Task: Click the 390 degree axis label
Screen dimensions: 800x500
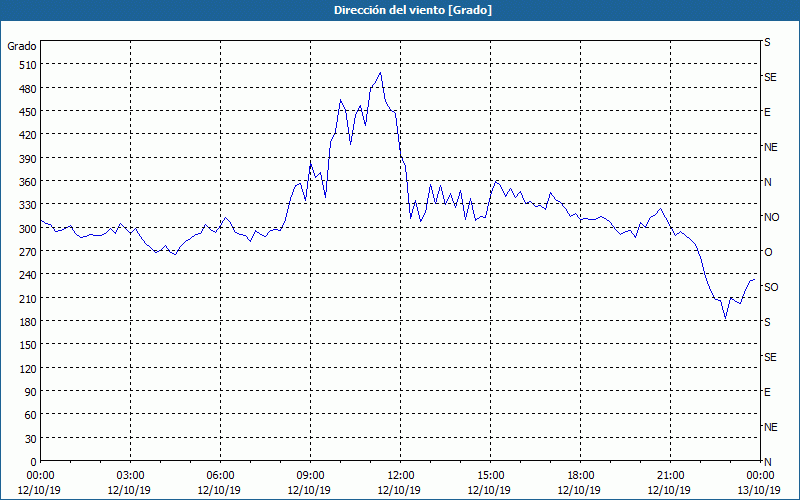Action: click(28, 159)
